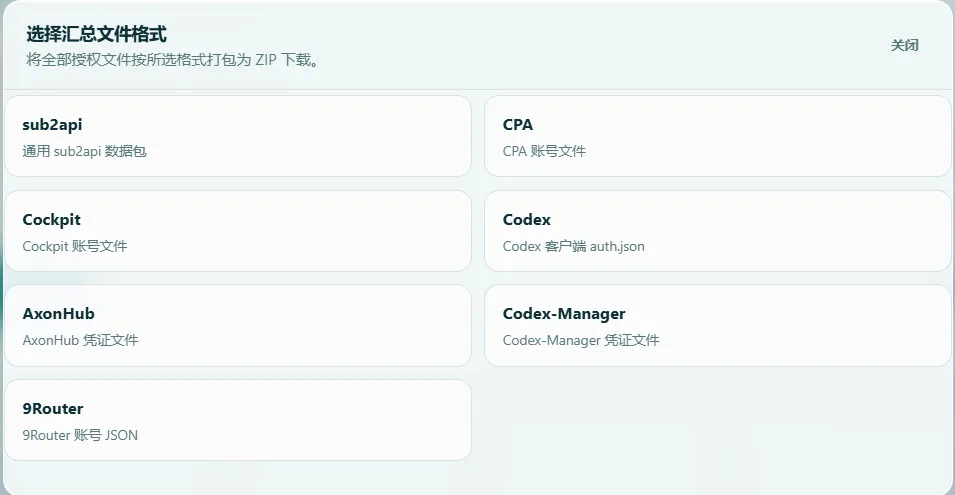Select the Codex auth.json format card

pos(717,231)
